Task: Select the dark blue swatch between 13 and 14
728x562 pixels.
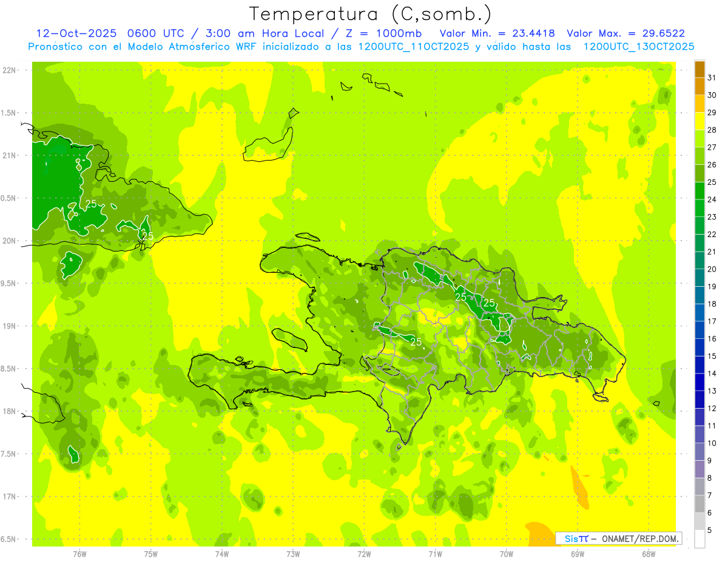Action: [x=699, y=383]
